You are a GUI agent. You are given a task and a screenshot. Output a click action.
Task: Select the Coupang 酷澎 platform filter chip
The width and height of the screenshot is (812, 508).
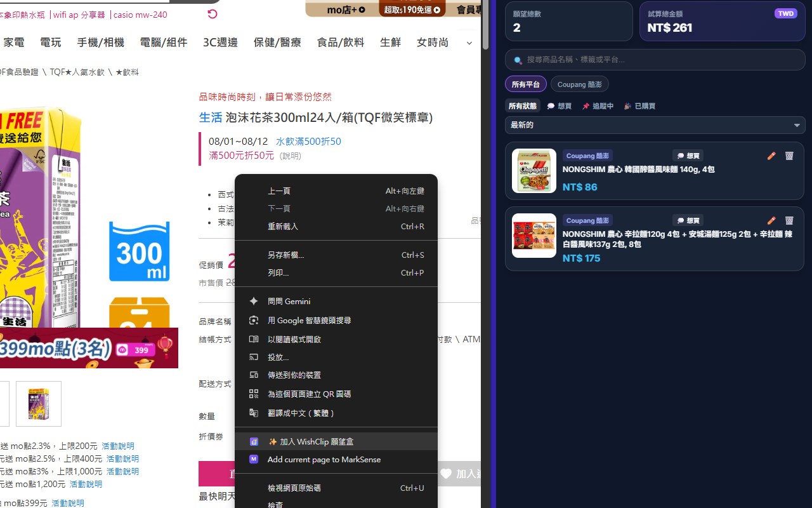pos(580,84)
